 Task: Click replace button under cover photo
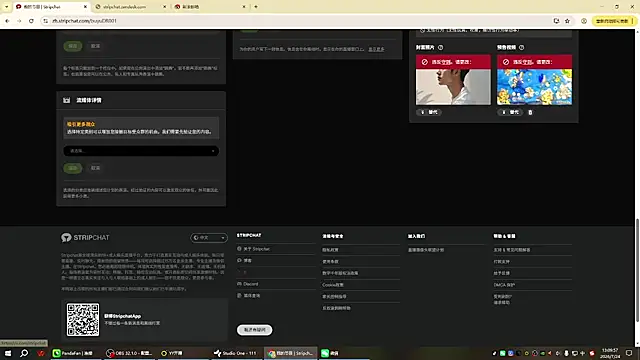tap(429, 112)
